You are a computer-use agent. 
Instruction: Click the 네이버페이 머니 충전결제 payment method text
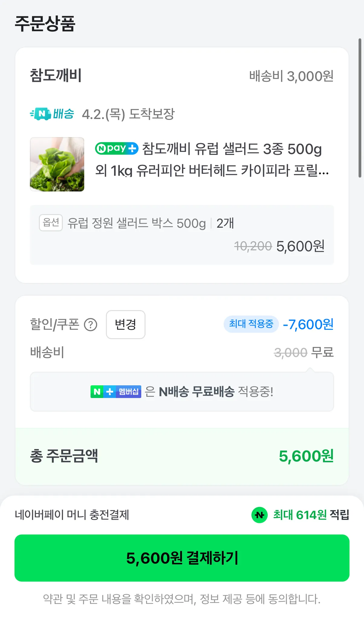tap(72, 515)
